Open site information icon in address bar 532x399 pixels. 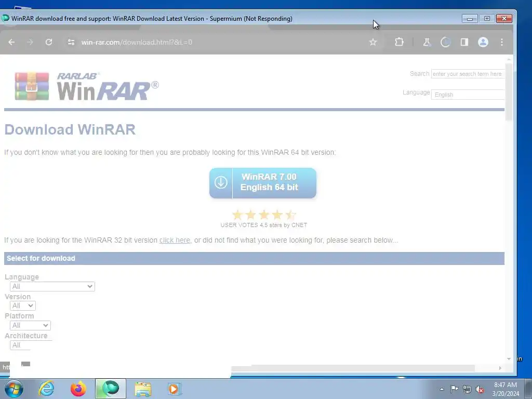pos(71,42)
